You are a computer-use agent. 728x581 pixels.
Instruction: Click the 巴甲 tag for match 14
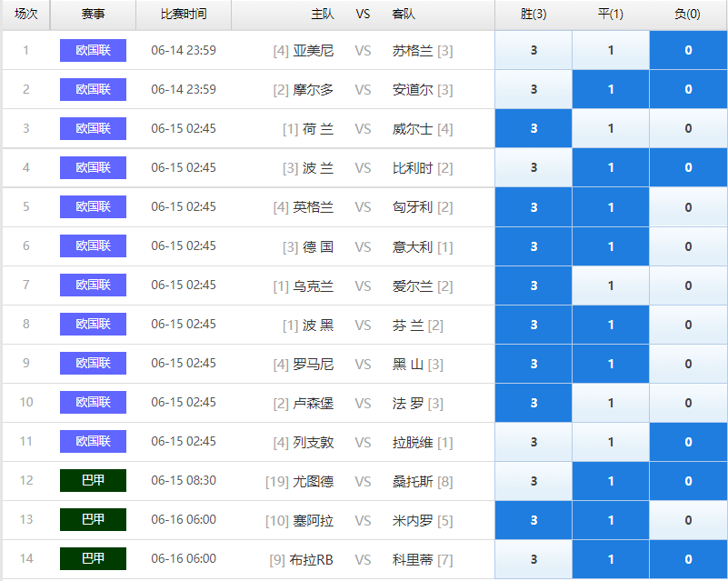(93, 558)
